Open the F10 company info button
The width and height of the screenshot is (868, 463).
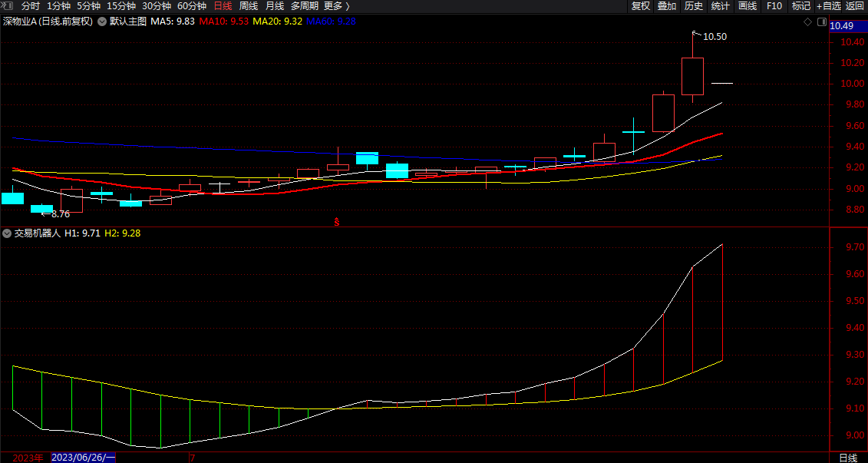774,6
